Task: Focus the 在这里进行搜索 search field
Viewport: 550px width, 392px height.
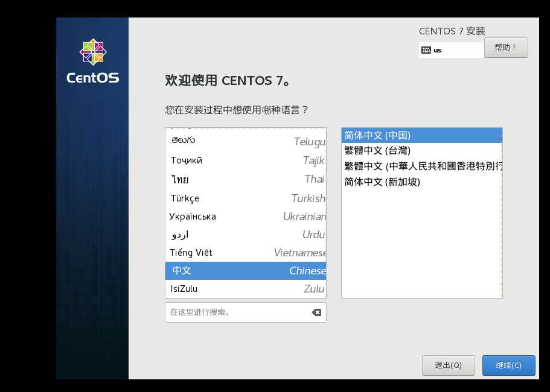Action: (246, 312)
